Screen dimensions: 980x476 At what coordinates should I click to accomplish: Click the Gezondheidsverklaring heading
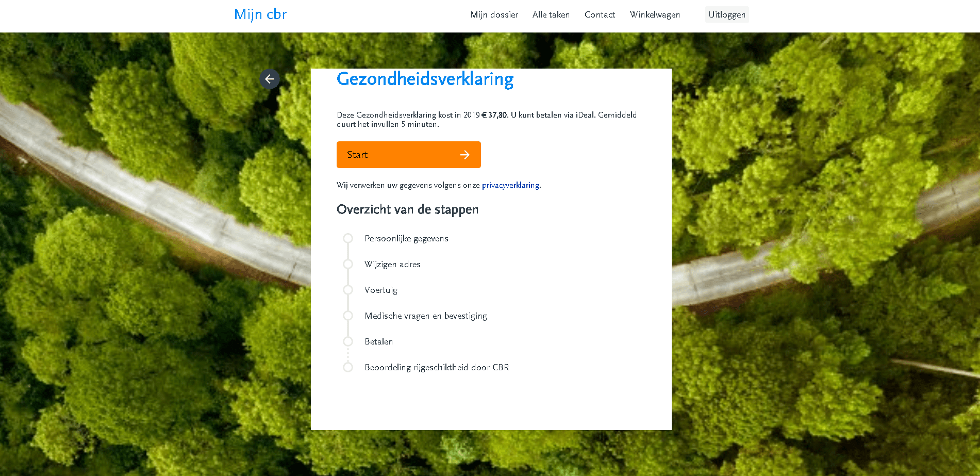click(425, 79)
